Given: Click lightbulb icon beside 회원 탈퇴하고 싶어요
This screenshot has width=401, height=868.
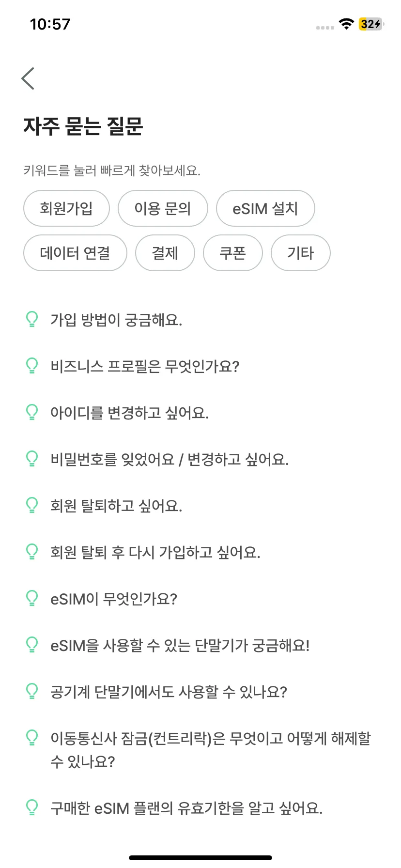Looking at the screenshot, I should click(x=31, y=506).
